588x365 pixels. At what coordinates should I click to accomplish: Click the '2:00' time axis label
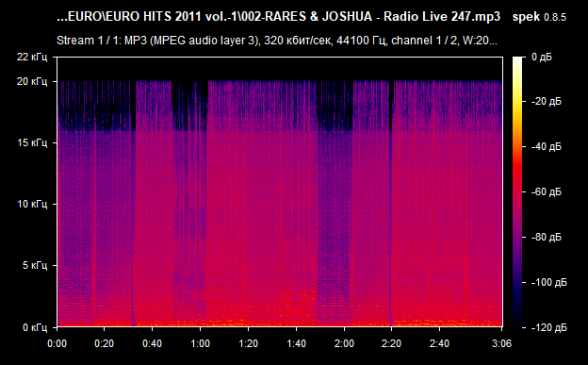pyautogui.click(x=344, y=343)
